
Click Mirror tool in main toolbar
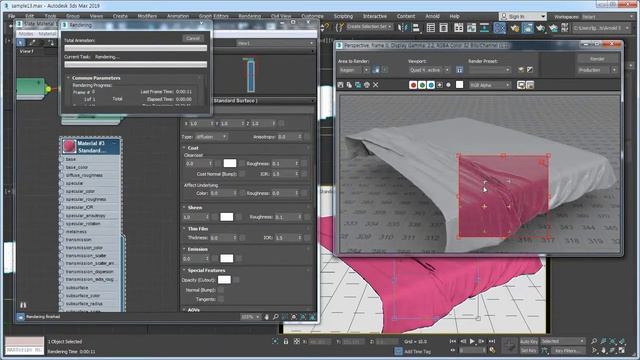click(x=403, y=28)
